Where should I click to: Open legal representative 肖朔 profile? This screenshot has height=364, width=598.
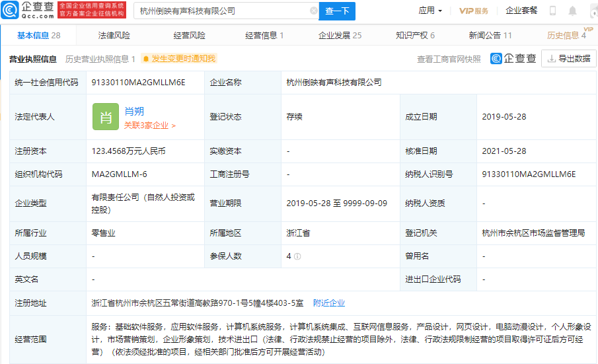134,111
